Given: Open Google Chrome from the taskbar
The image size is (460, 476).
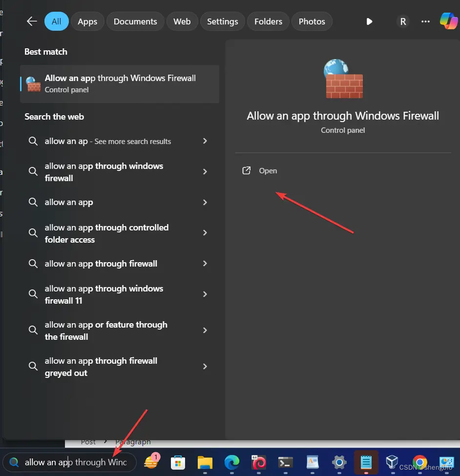Looking at the screenshot, I should tap(420, 462).
